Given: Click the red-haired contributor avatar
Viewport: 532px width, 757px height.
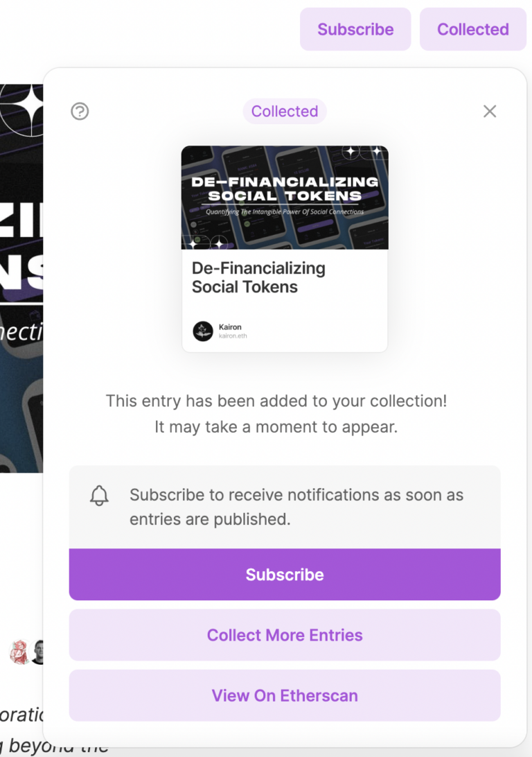Looking at the screenshot, I should pyautogui.click(x=19, y=652).
